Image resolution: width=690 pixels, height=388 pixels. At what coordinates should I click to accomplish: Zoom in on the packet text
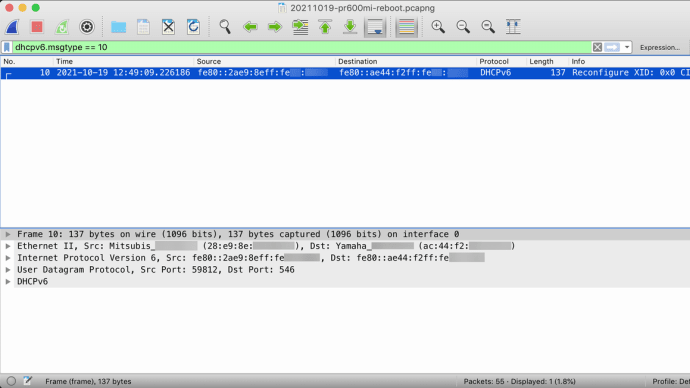click(x=438, y=27)
